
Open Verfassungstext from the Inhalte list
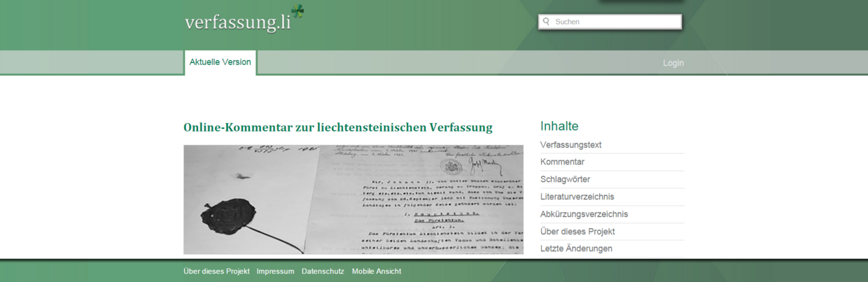[x=570, y=145]
